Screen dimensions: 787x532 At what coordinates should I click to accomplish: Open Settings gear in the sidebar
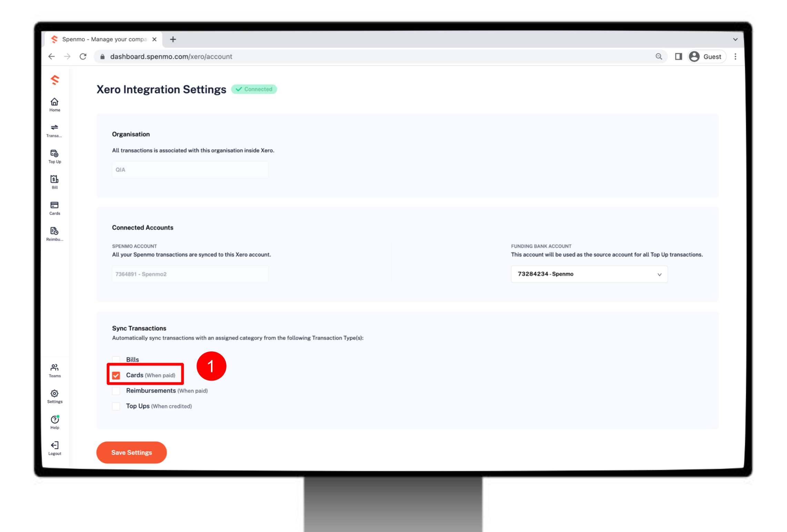pos(54,397)
